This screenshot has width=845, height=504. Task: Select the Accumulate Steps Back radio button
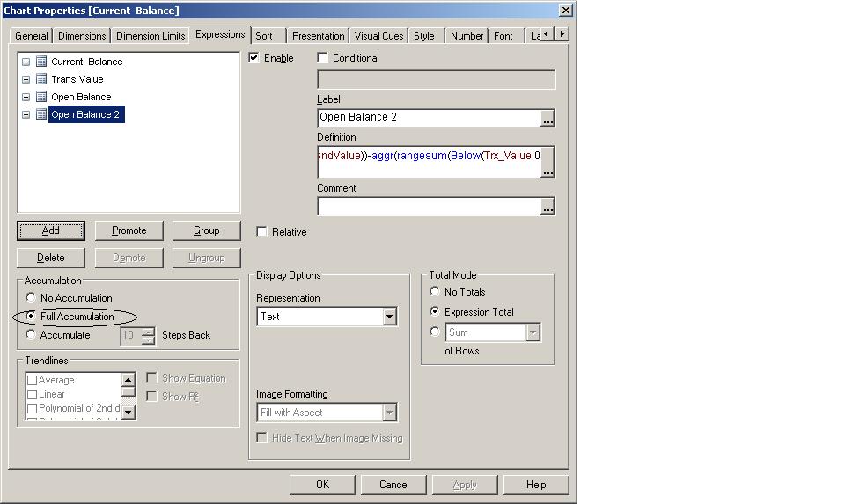pos(31,334)
